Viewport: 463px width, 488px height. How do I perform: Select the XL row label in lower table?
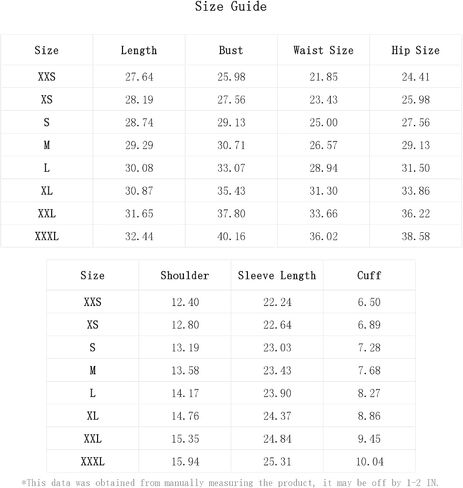(93, 416)
